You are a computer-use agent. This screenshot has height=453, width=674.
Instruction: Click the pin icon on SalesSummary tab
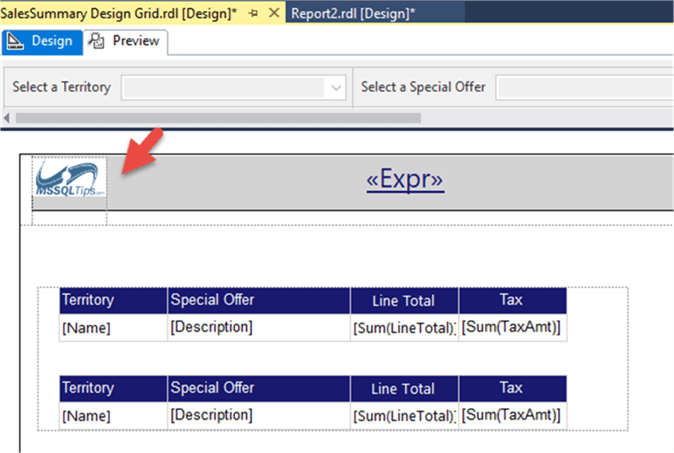click(x=253, y=13)
